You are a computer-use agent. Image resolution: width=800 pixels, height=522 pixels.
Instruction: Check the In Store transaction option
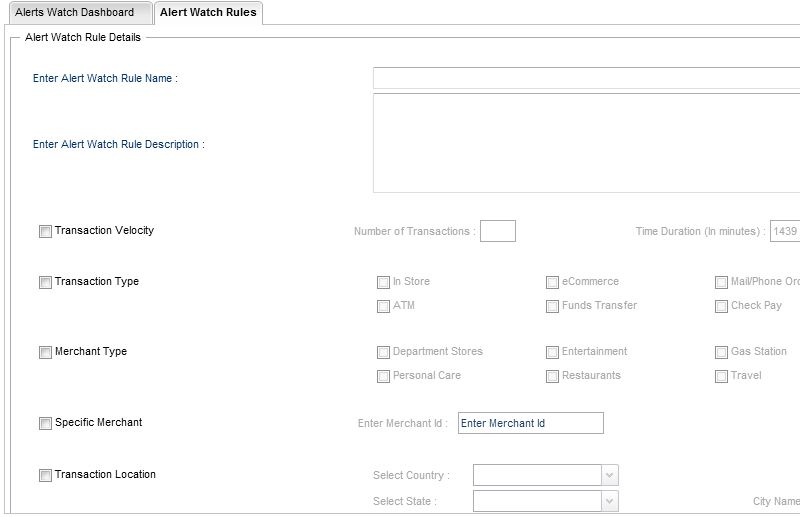[x=383, y=282]
